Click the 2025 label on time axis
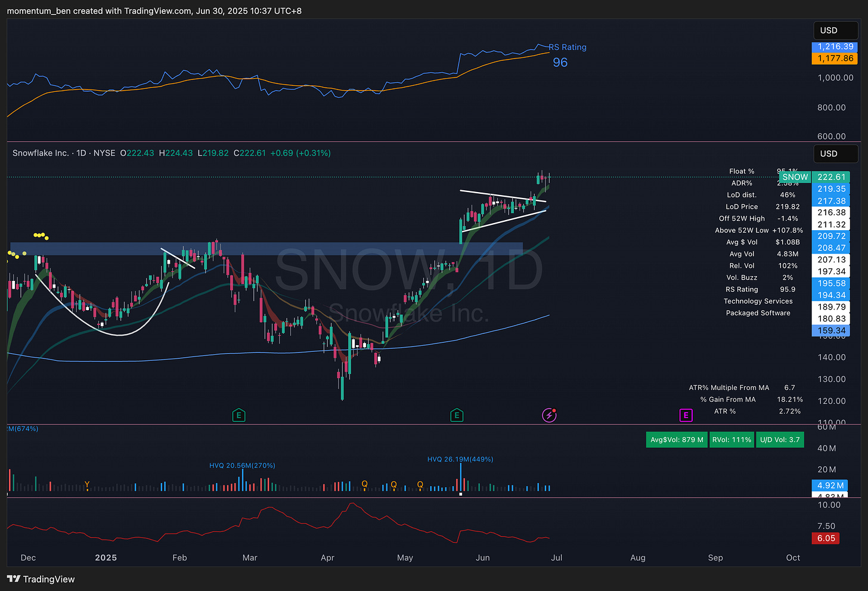Screen dimensions: 868x591 (x=106, y=558)
